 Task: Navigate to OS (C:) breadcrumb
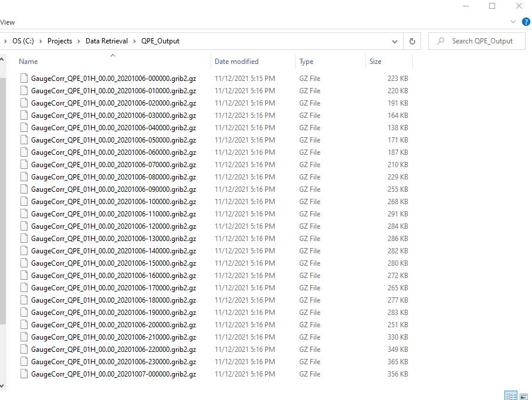click(x=23, y=41)
